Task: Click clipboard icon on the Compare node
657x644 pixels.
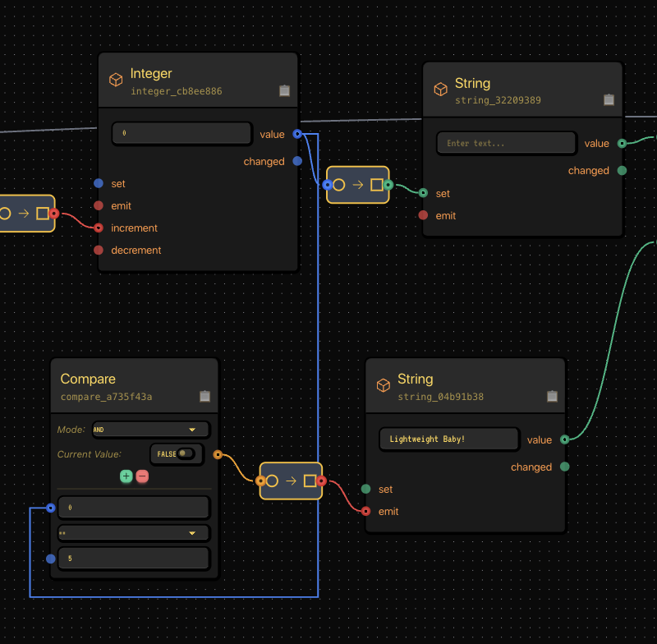Action: [204, 396]
